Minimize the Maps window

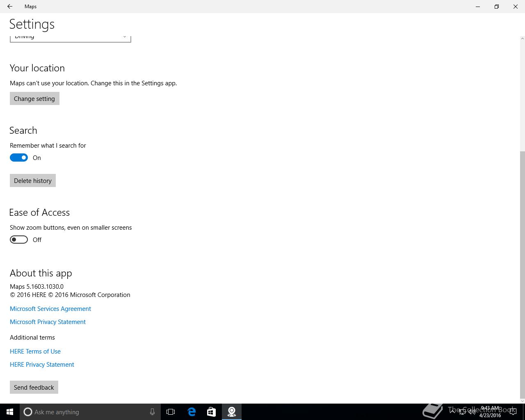478,7
